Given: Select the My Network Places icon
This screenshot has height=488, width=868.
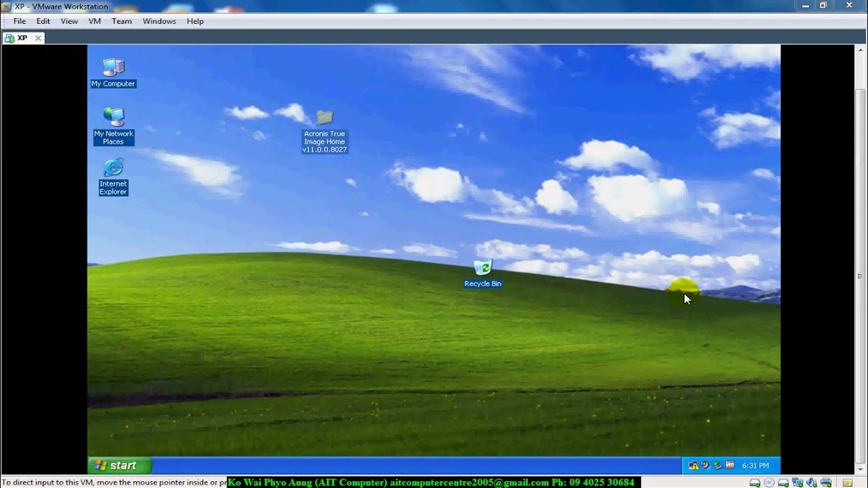Looking at the screenshot, I should [x=113, y=126].
